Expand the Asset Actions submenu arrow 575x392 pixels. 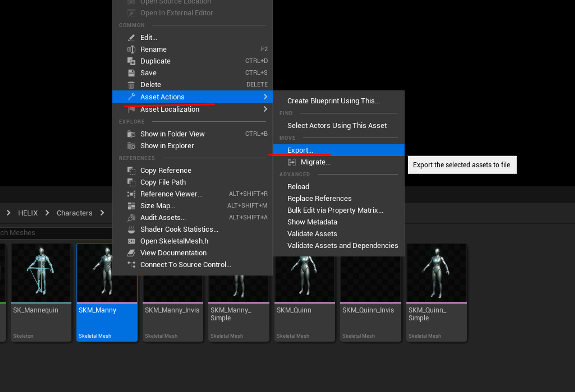265,97
